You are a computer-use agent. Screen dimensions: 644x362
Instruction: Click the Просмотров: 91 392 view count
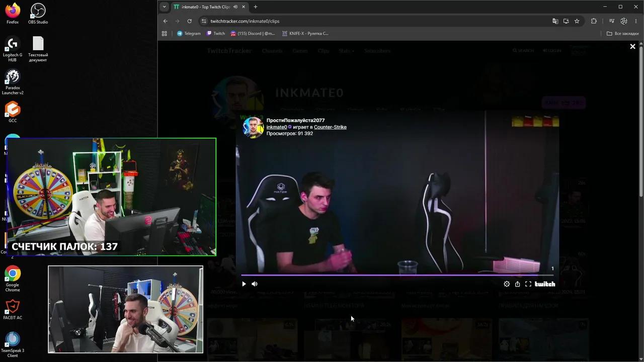coord(289,134)
